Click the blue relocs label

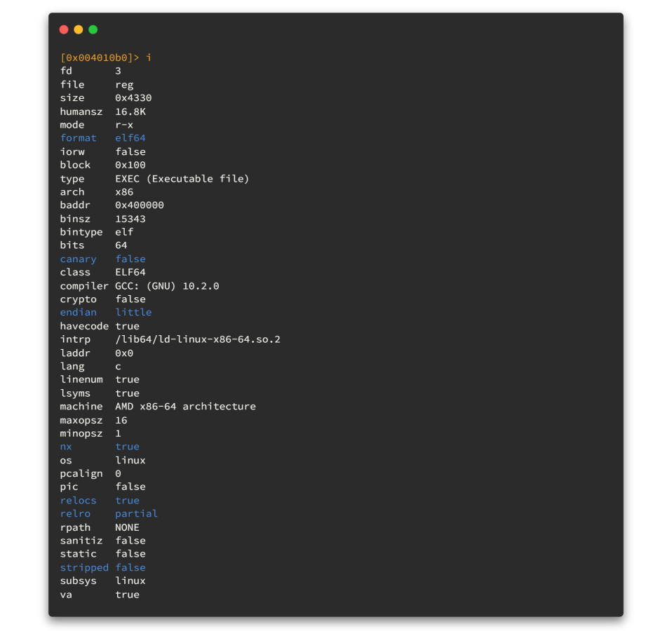click(79, 501)
